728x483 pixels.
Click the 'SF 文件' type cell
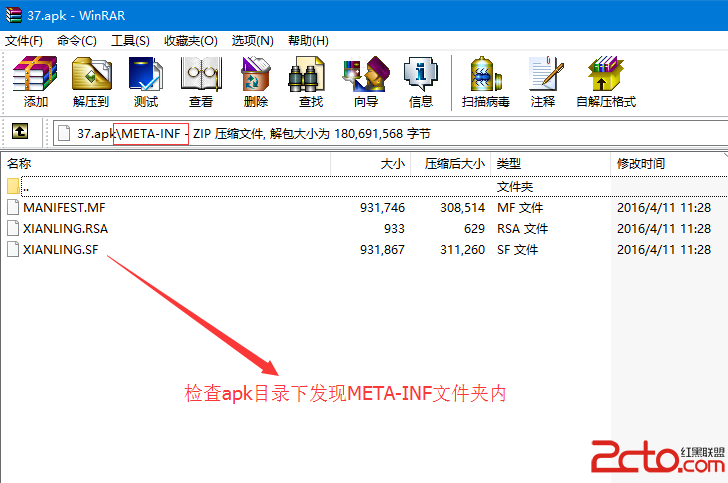[517, 249]
